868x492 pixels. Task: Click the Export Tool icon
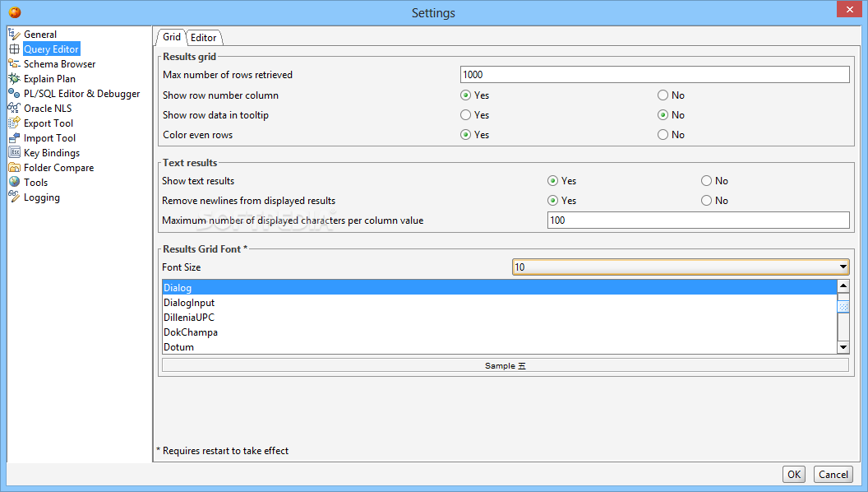[15, 123]
